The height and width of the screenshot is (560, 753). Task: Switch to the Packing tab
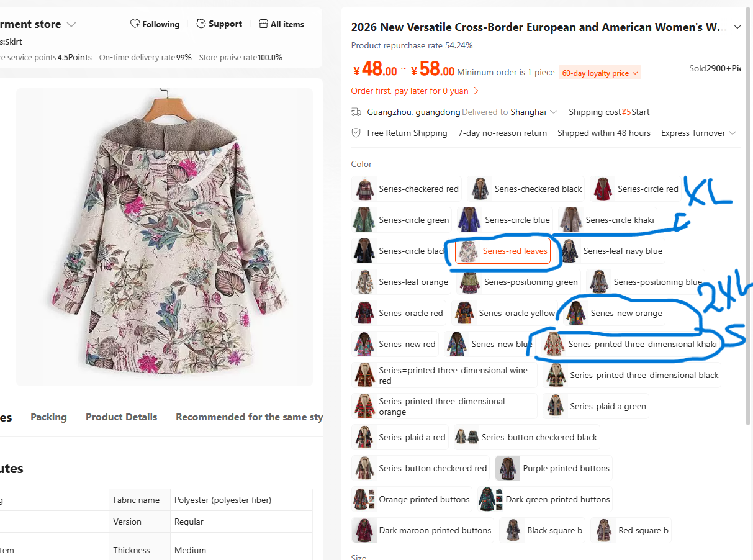48,417
